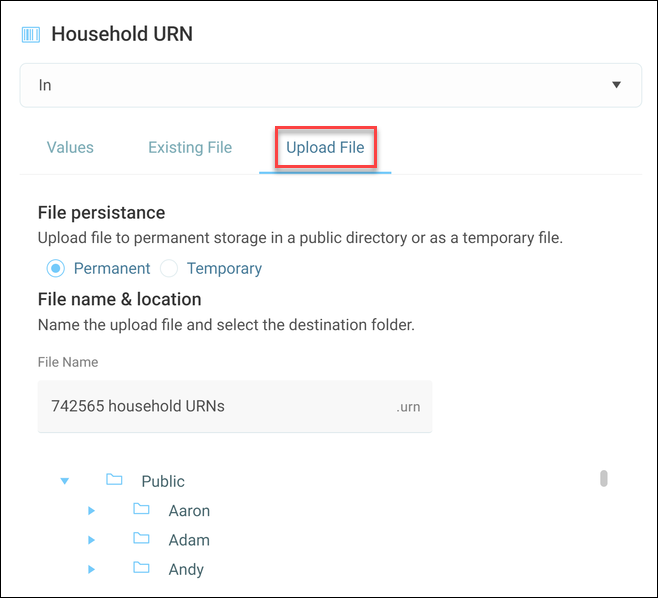Expand the Adam folder node

pos(91,540)
